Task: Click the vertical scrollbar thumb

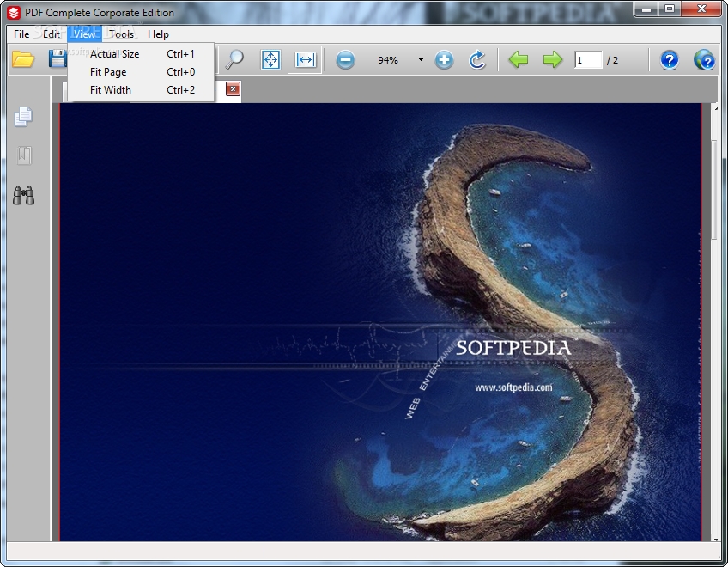Action: click(714, 188)
